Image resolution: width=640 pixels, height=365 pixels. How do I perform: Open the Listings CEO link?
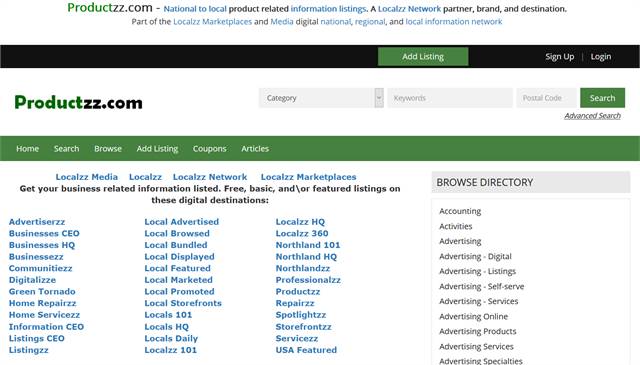(37, 338)
